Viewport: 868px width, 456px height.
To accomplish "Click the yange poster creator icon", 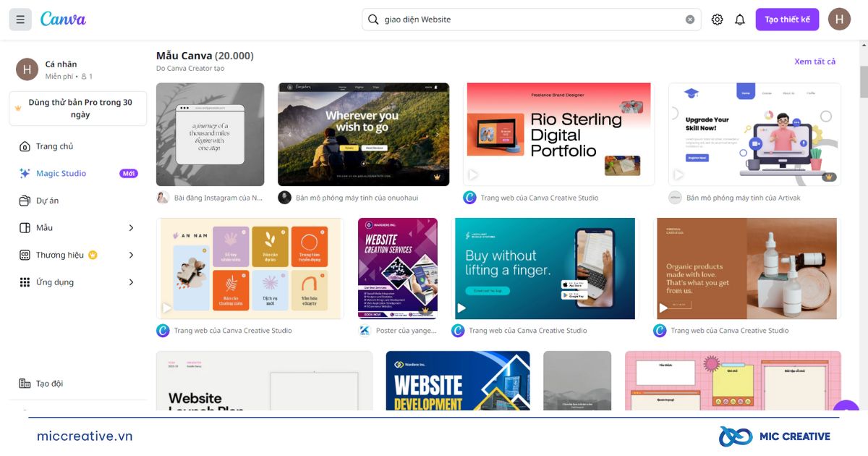I will tap(365, 331).
